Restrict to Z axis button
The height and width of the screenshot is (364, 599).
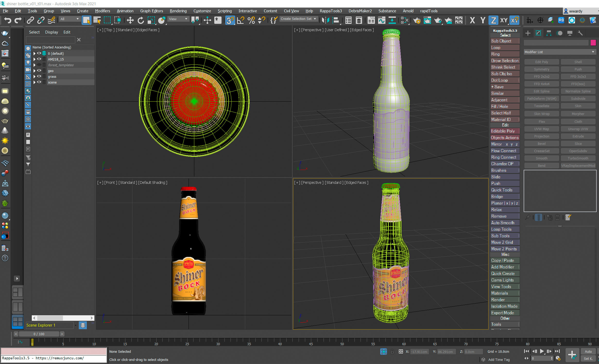(493, 20)
